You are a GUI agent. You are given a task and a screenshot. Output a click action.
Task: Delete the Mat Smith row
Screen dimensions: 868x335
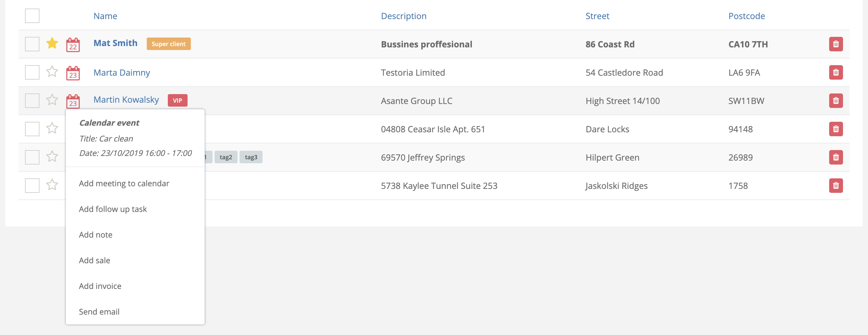click(x=836, y=44)
